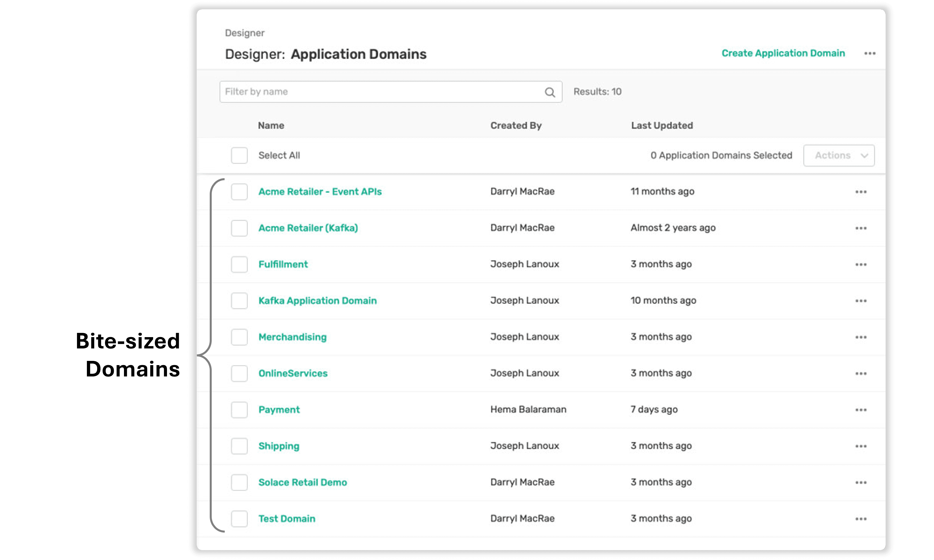Open more actions for Acme Retailer - Event APIs
934x560 pixels.
click(861, 192)
